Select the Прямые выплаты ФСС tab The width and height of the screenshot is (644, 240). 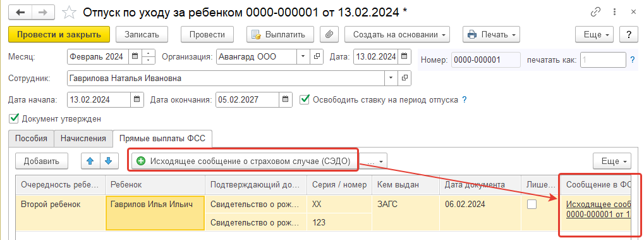(162, 138)
